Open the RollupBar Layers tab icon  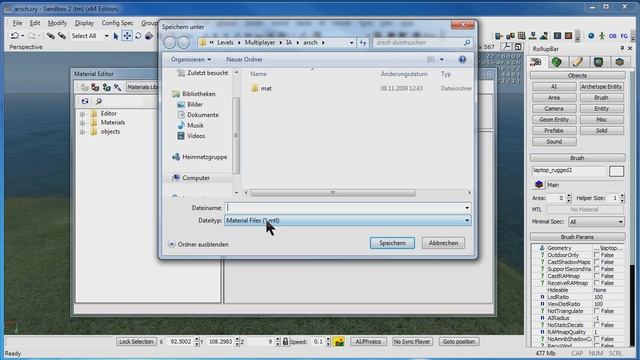click(x=620, y=62)
